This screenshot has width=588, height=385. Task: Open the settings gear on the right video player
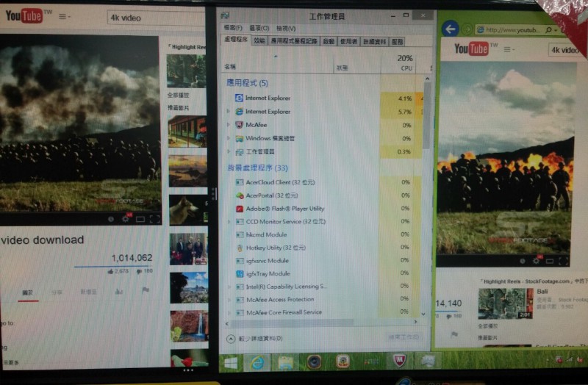[x=537, y=261]
